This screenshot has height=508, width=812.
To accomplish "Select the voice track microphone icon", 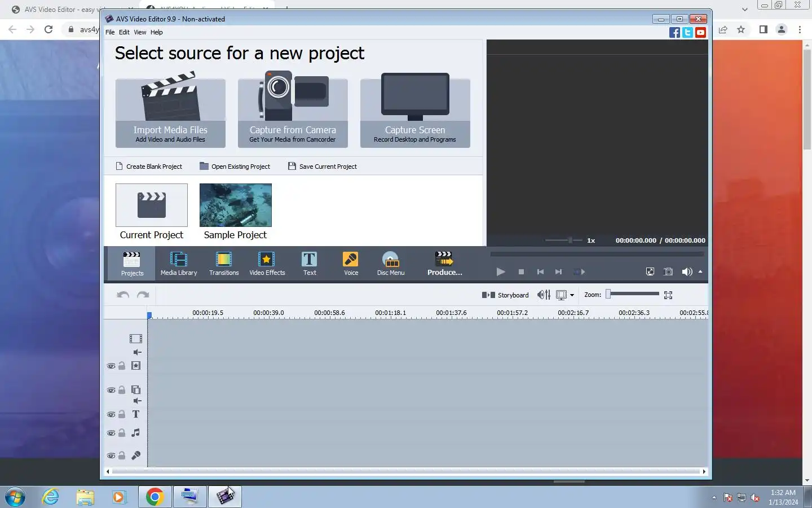I will 136,455.
